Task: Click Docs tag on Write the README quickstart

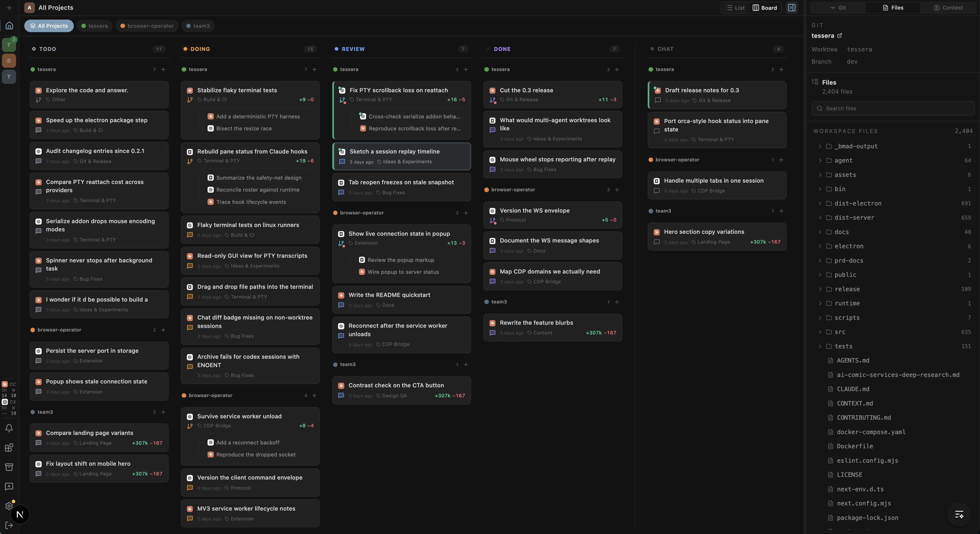Action: tap(385, 305)
